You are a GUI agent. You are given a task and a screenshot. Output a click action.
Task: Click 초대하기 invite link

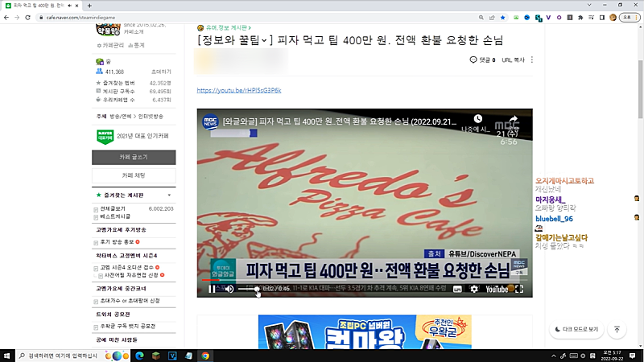pos(161,72)
